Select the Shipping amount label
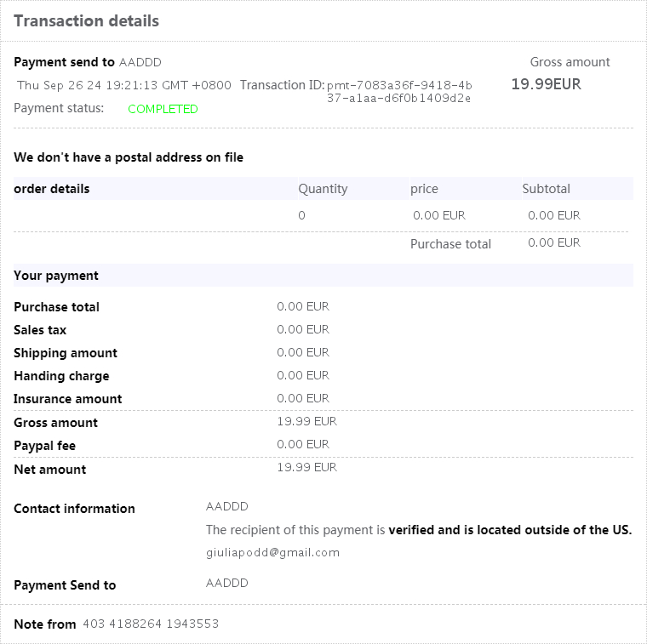 (66, 353)
